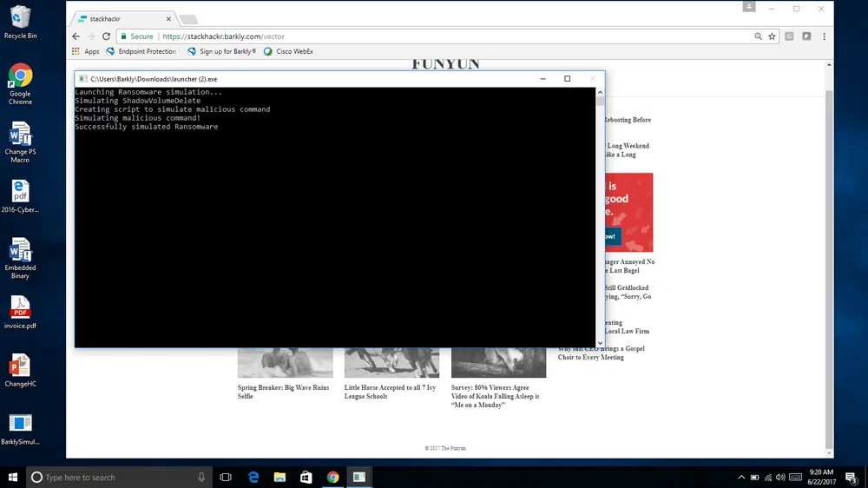Click the Chrome address bar URL

pos(224,36)
